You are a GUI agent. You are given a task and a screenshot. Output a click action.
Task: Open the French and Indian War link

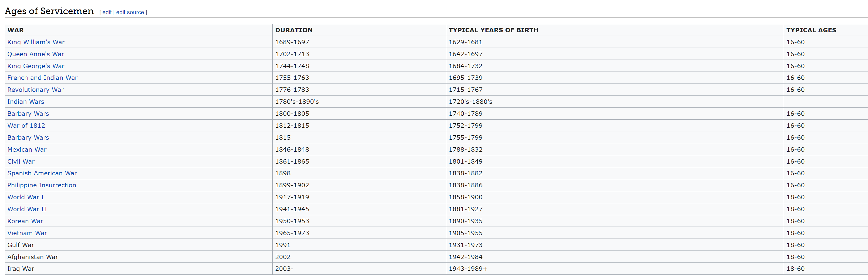[x=43, y=78]
